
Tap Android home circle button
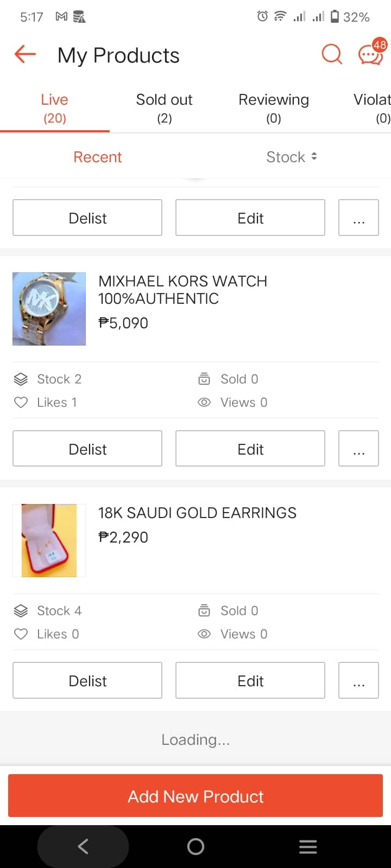coord(195,846)
